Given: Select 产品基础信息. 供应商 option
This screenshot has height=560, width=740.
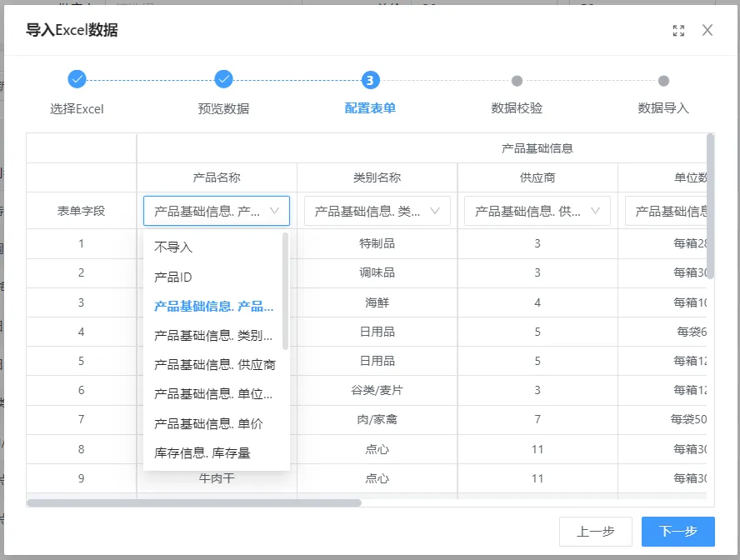Looking at the screenshot, I should (214, 365).
